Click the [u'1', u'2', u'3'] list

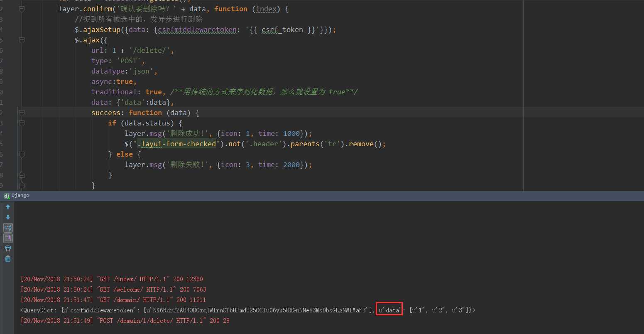point(439,310)
